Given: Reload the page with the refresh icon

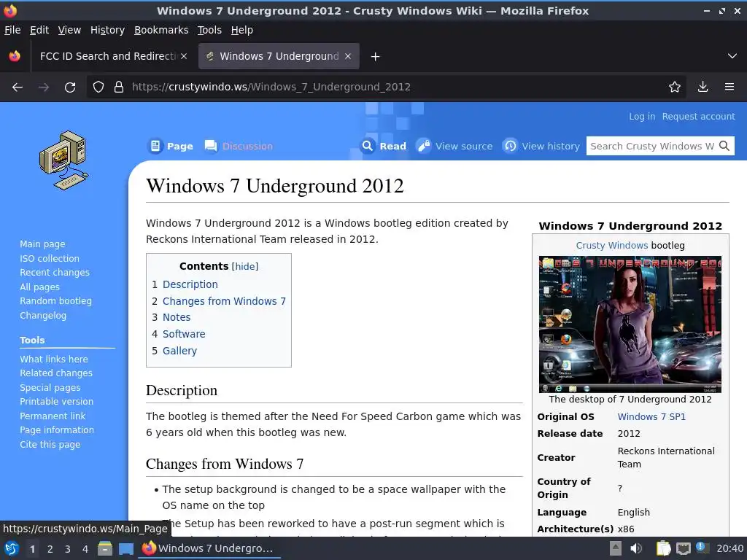Looking at the screenshot, I should 70,87.
